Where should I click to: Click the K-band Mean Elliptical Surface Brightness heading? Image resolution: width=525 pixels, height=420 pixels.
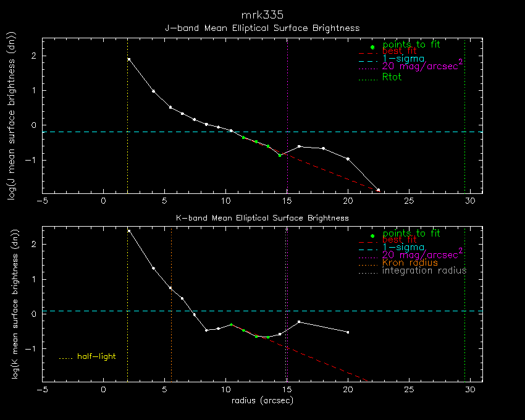tap(262, 218)
